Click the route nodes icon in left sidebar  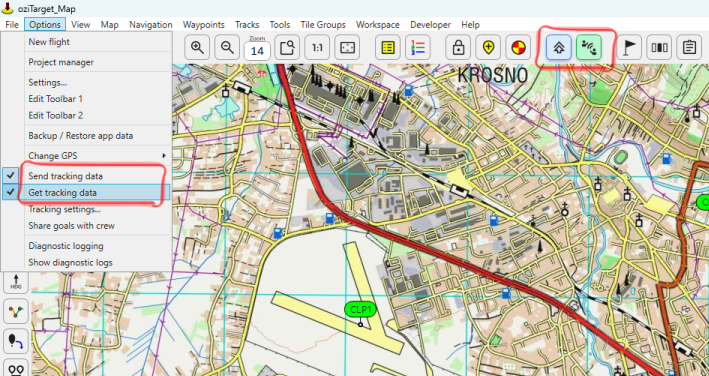(16, 311)
